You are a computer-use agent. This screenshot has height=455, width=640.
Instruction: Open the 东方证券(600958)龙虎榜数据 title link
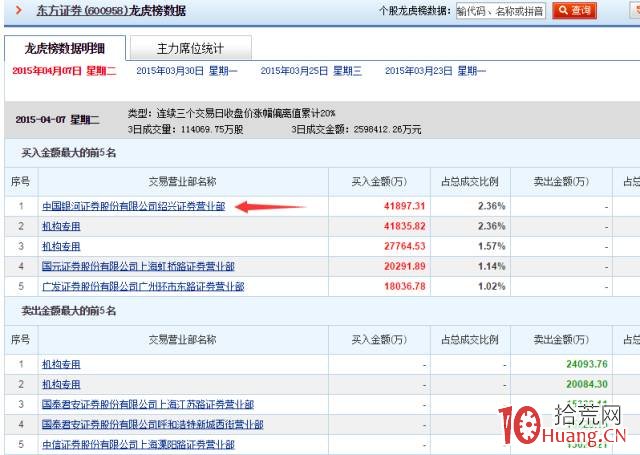(111, 11)
